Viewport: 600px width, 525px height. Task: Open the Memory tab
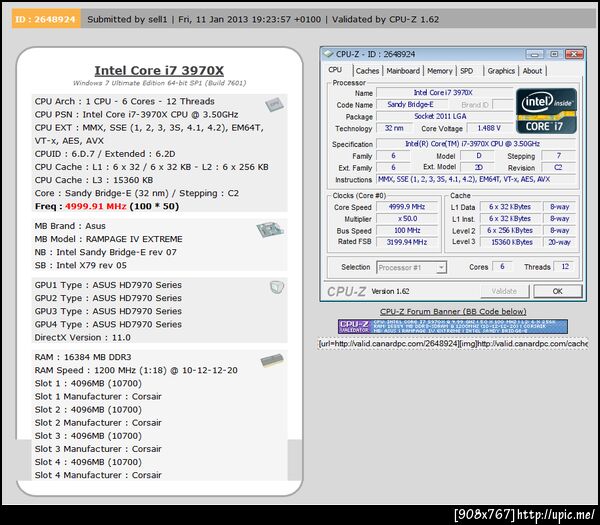[440, 71]
